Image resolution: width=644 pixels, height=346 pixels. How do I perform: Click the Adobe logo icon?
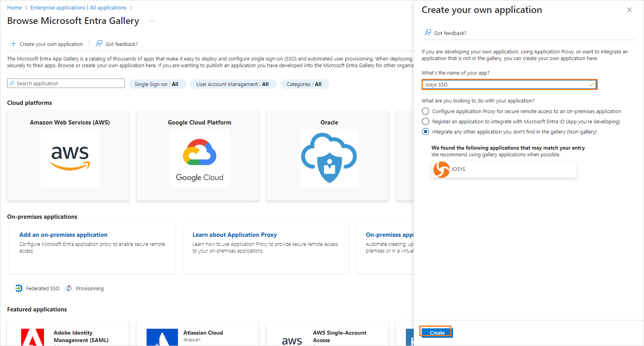33,337
